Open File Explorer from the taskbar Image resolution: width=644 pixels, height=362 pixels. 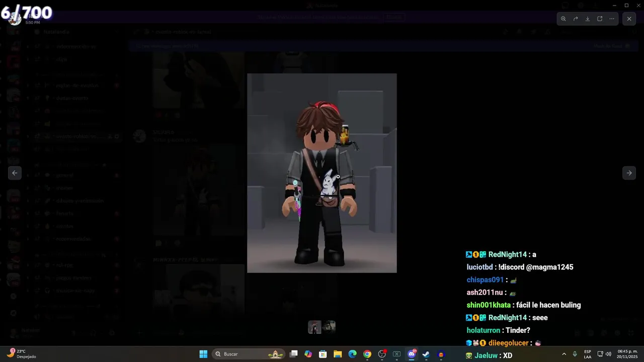pos(338,354)
